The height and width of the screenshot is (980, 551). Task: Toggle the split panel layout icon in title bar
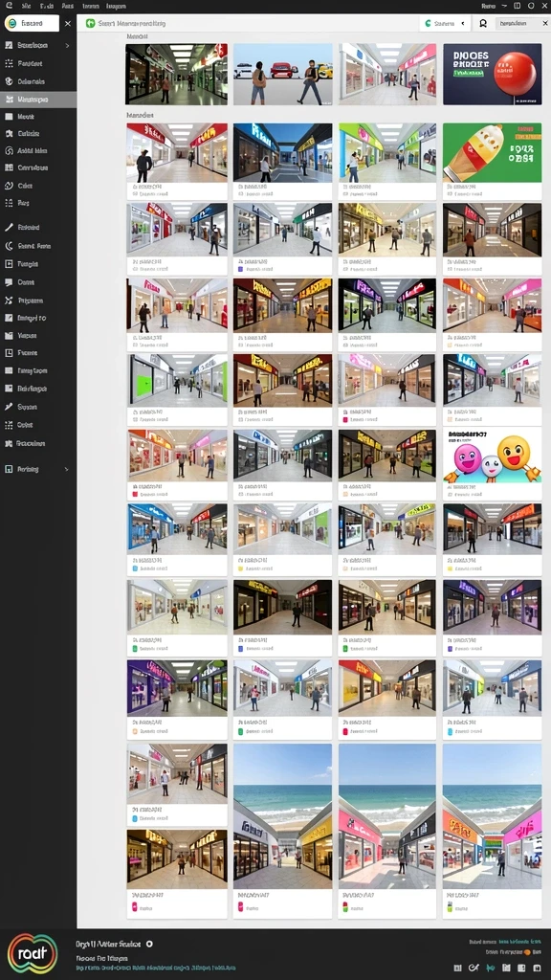pyautogui.click(x=517, y=5)
